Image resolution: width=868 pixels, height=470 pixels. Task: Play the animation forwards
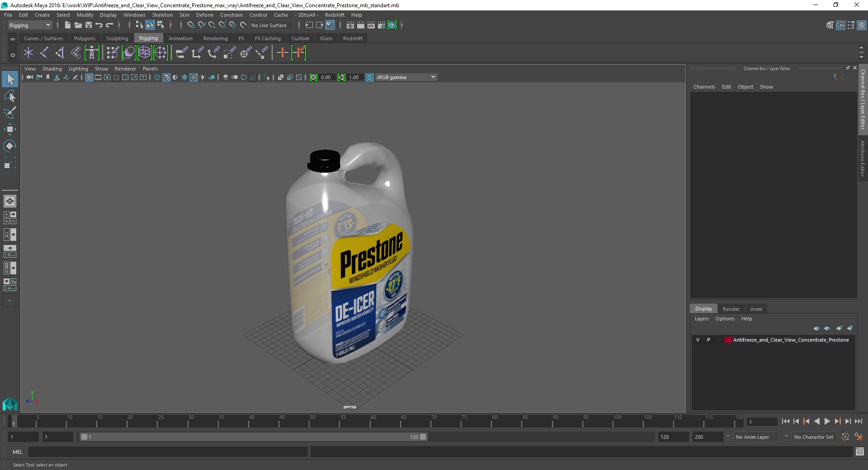tap(827, 421)
